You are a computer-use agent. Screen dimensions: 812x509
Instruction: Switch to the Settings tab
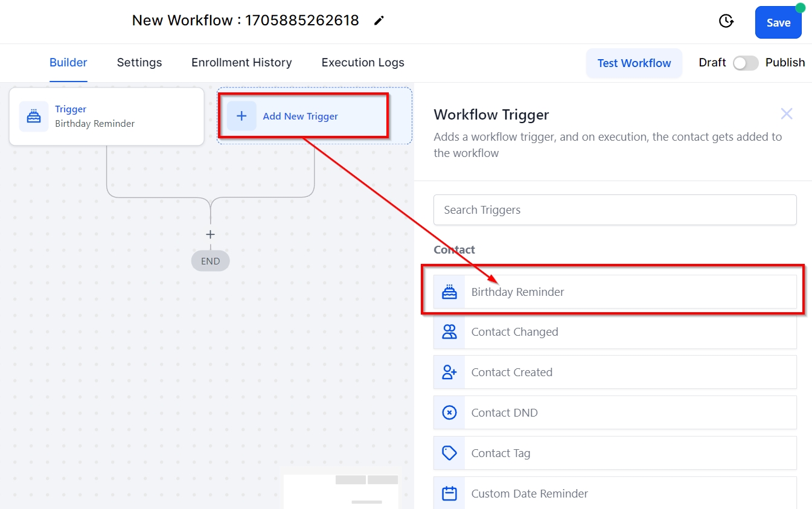[139, 63]
